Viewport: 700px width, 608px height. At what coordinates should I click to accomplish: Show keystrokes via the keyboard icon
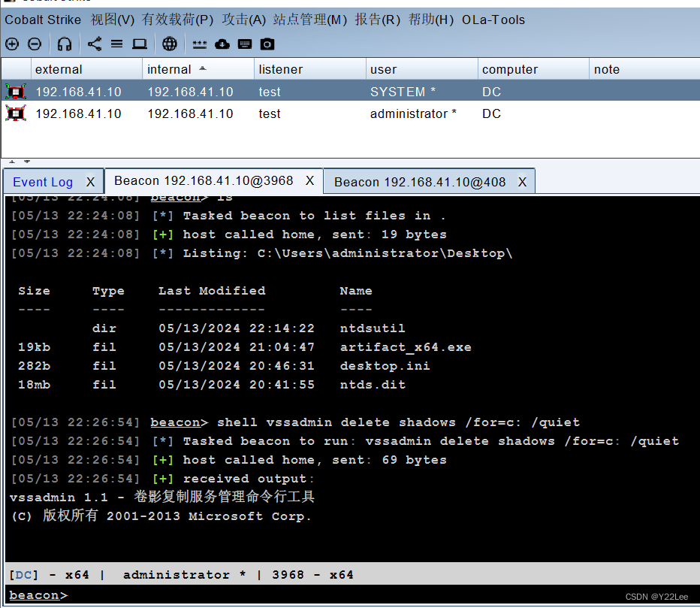pyautogui.click(x=245, y=44)
